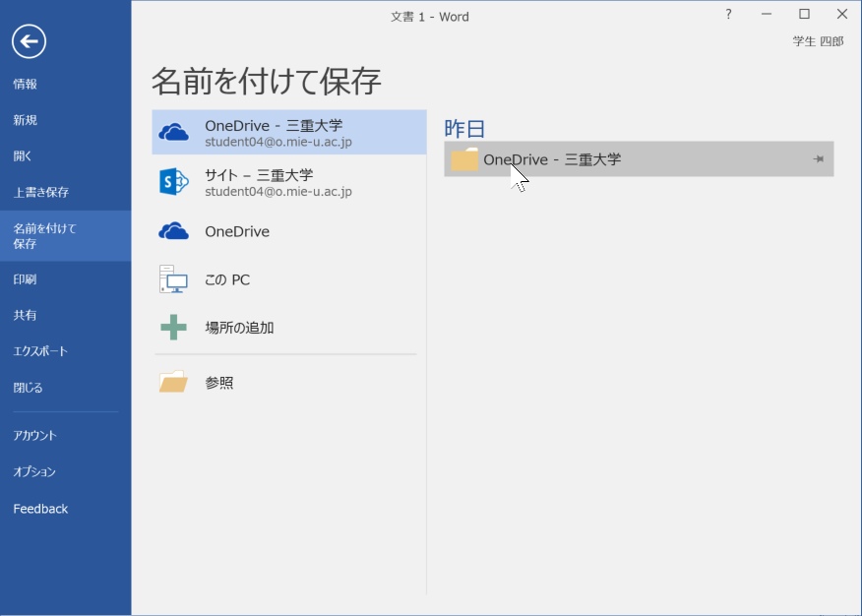Image resolution: width=862 pixels, height=616 pixels.
Task: Open the Help question mark
Action: click(728, 15)
